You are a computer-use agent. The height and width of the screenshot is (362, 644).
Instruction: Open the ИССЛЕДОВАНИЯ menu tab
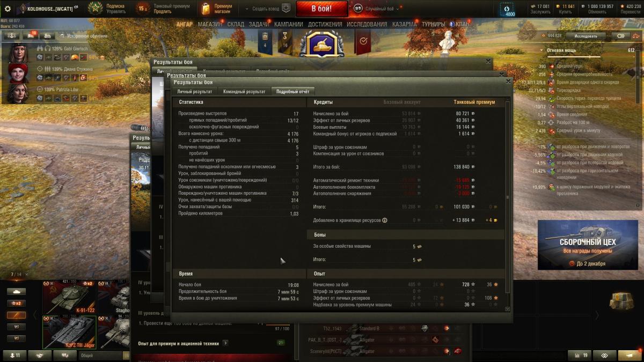(x=367, y=24)
